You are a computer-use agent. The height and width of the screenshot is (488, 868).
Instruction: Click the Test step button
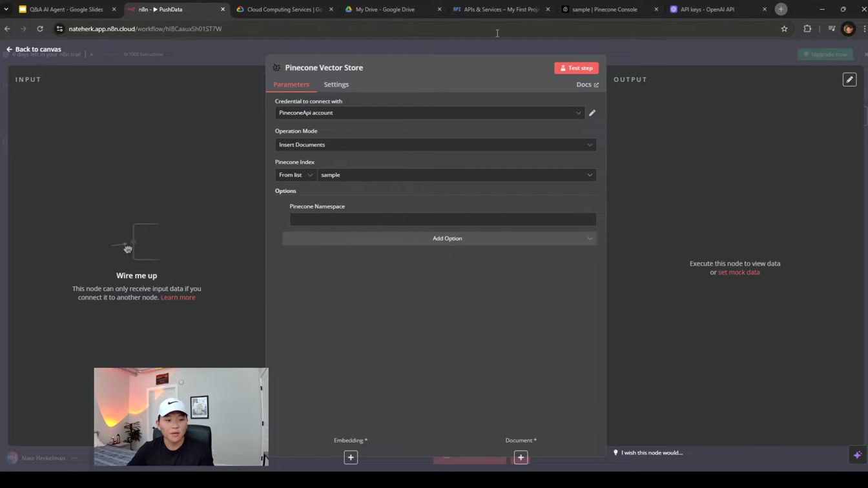coord(576,68)
